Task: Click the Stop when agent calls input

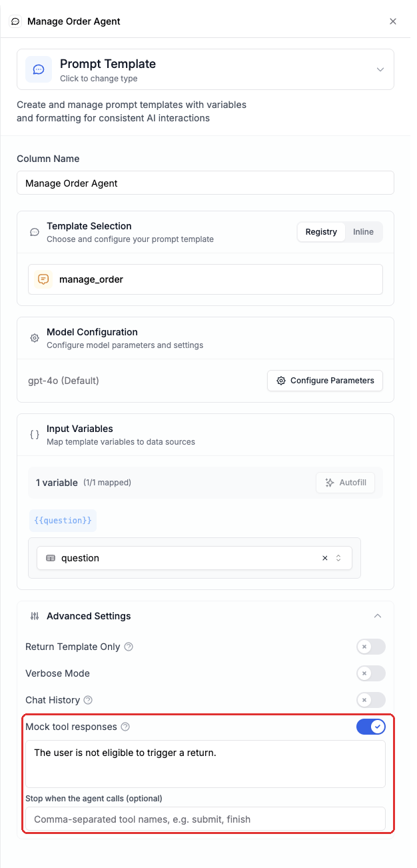Action: 205,819
